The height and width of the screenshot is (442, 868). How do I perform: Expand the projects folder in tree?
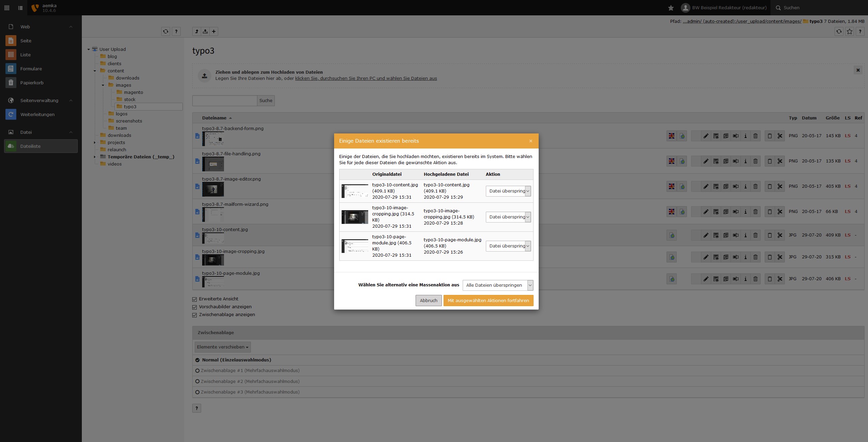pos(95,143)
